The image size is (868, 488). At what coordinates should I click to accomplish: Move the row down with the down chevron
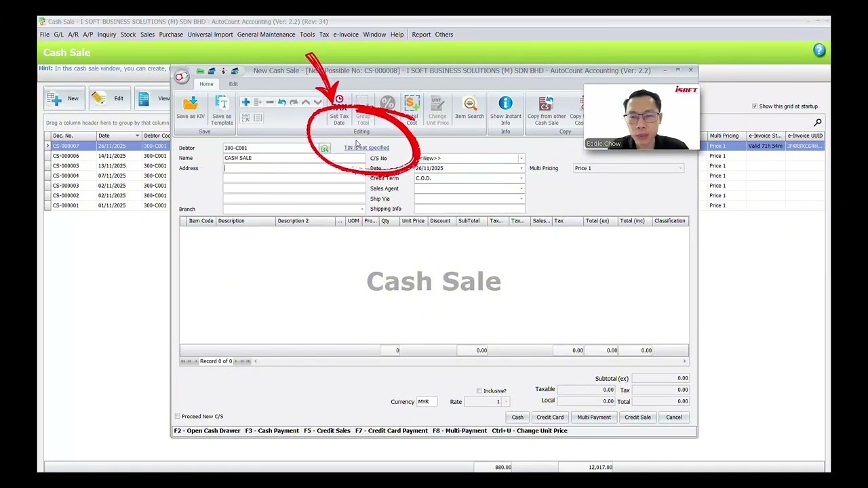coord(317,102)
